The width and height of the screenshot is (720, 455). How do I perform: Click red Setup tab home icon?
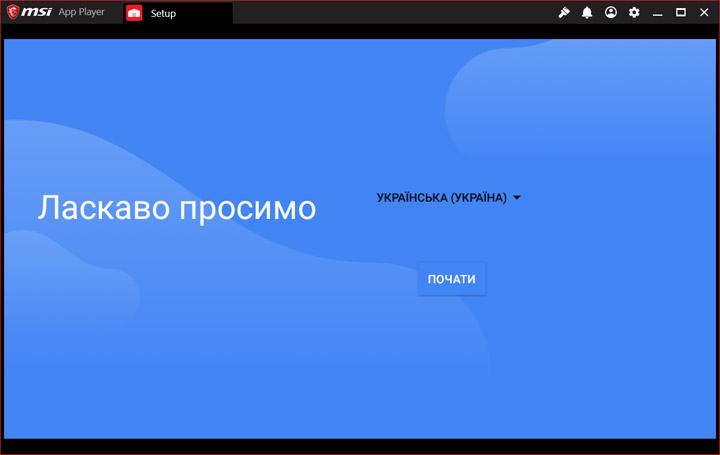(x=134, y=13)
